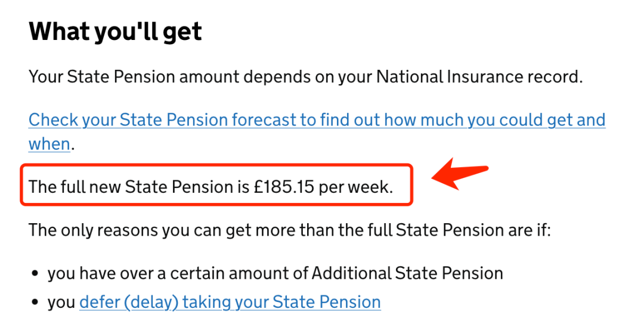Click the words 'taking your State Pension'
Screen dimensions: 644x327
[x=281, y=303]
